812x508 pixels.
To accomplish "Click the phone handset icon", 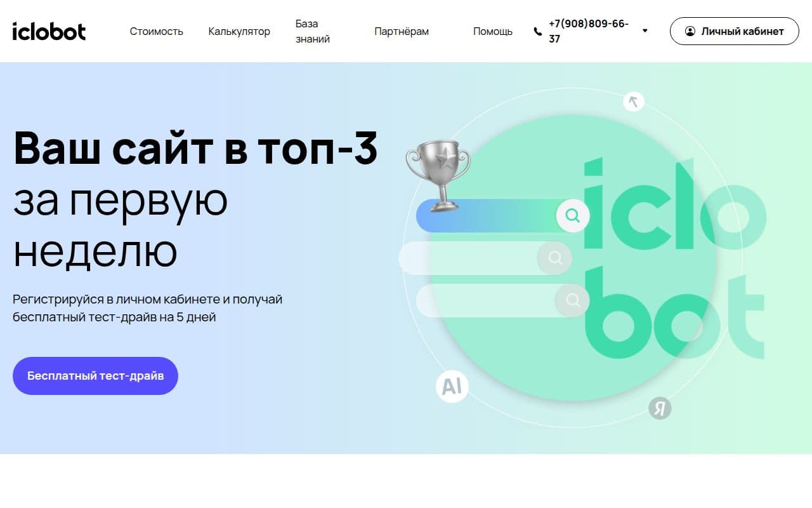I will (x=538, y=31).
